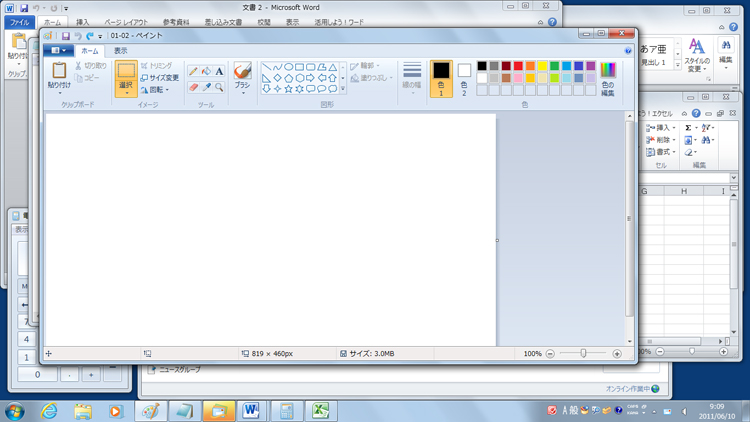Viewport: 750px width, 422px height.
Task: Click 色の編集 edit colors button
Action: click(x=608, y=79)
